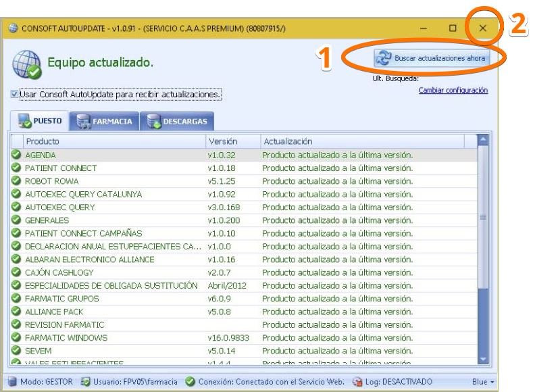Image resolution: width=533 pixels, height=392 pixels.
Task: Click green check icon for ROBOT ROWA
Action: (16, 180)
